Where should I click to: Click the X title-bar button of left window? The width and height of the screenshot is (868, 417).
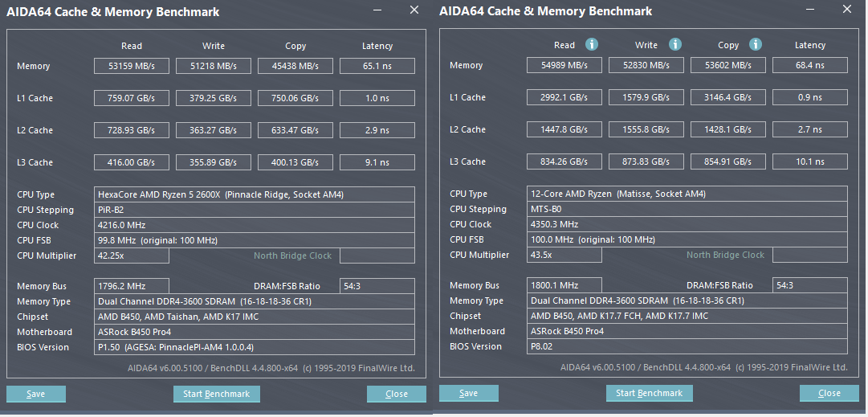click(x=414, y=10)
